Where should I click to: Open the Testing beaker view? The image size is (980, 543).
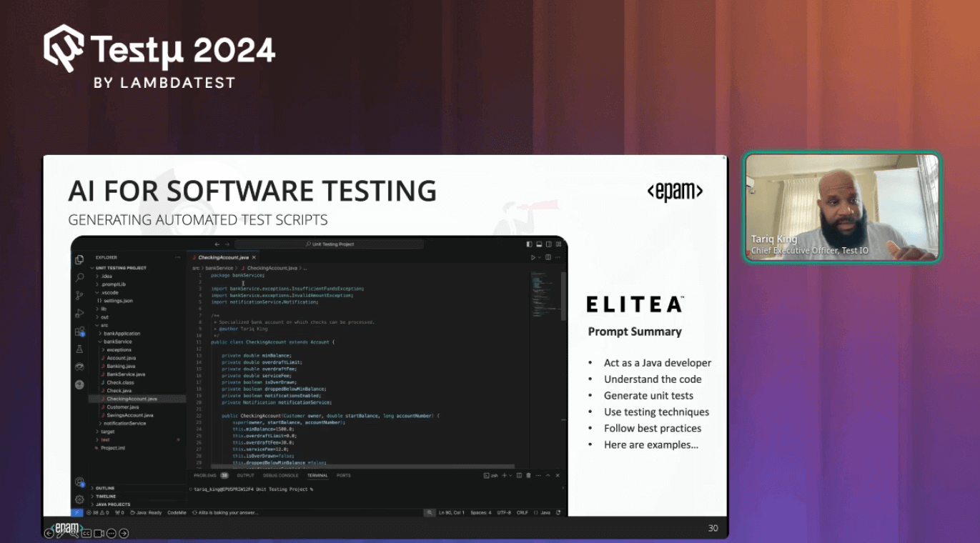(x=79, y=349)
